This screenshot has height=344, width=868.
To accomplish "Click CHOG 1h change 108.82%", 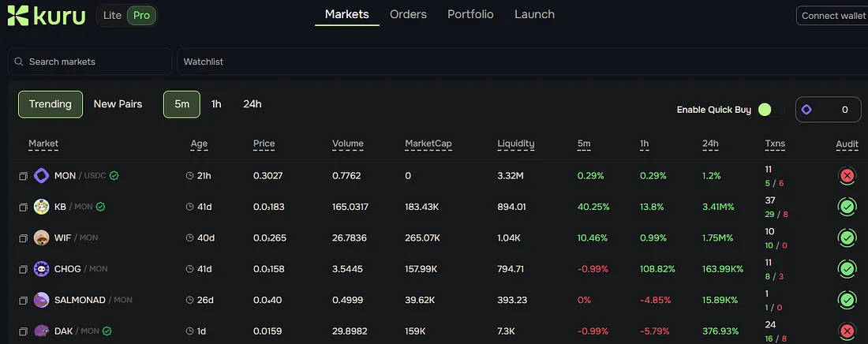I will (657, 269).
